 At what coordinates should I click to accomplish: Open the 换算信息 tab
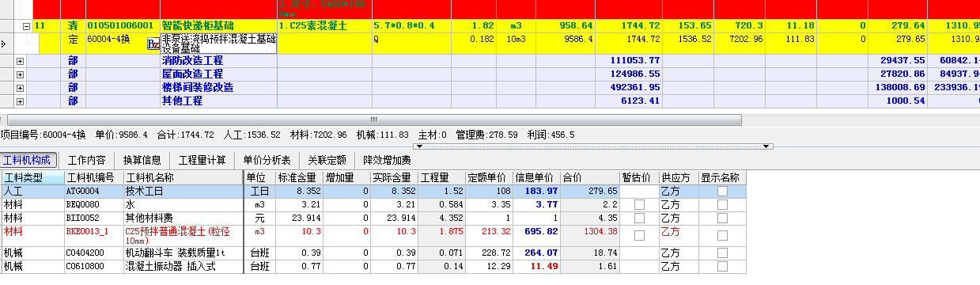click(142, 160)
